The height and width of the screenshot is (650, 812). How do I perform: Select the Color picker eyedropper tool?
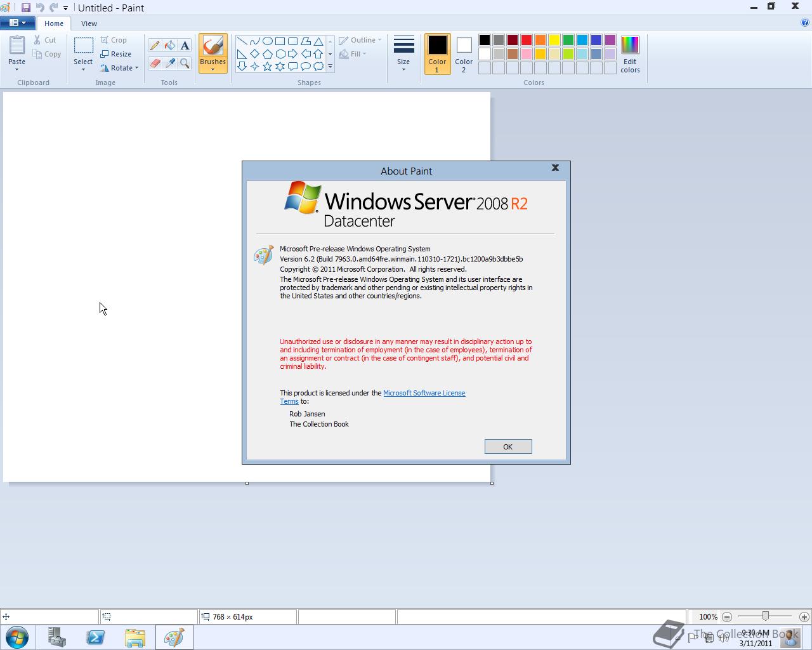click(x=170, y=63)
